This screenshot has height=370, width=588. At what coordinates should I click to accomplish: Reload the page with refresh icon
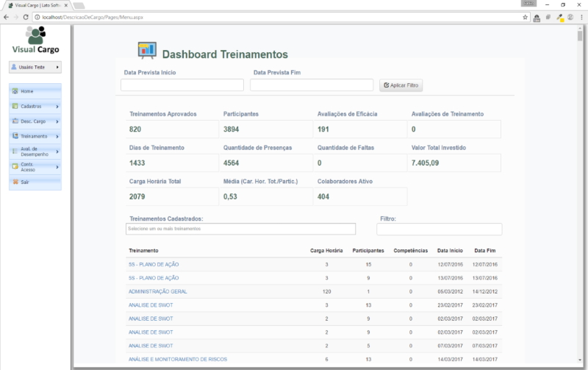[x=26, y=17]
